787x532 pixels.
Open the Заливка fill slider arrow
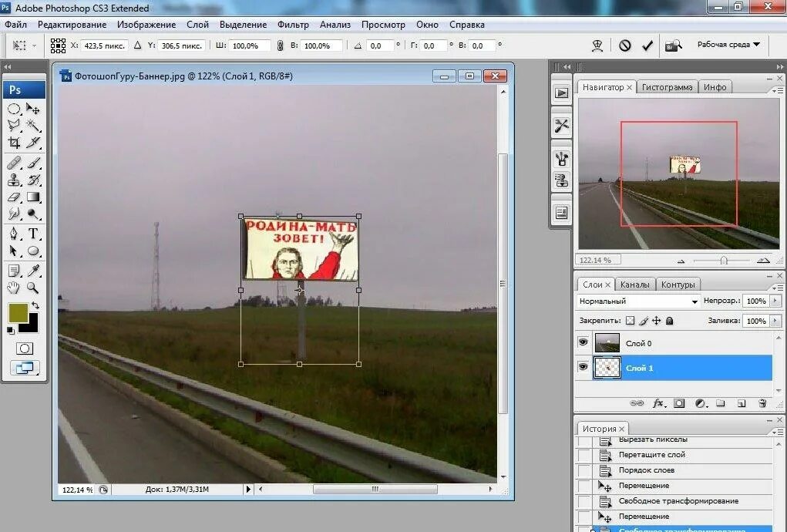pos(775,321)
